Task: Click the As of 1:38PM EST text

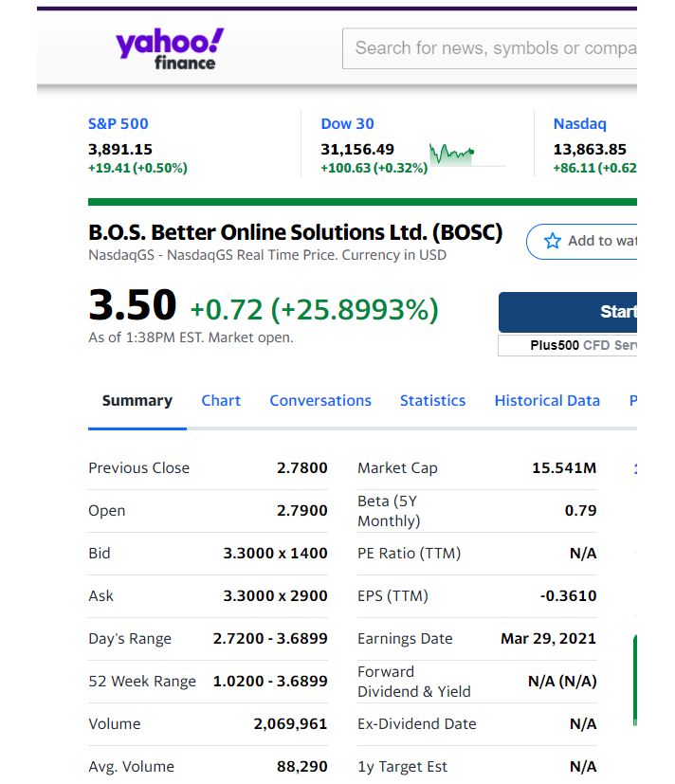Action: 191,337
